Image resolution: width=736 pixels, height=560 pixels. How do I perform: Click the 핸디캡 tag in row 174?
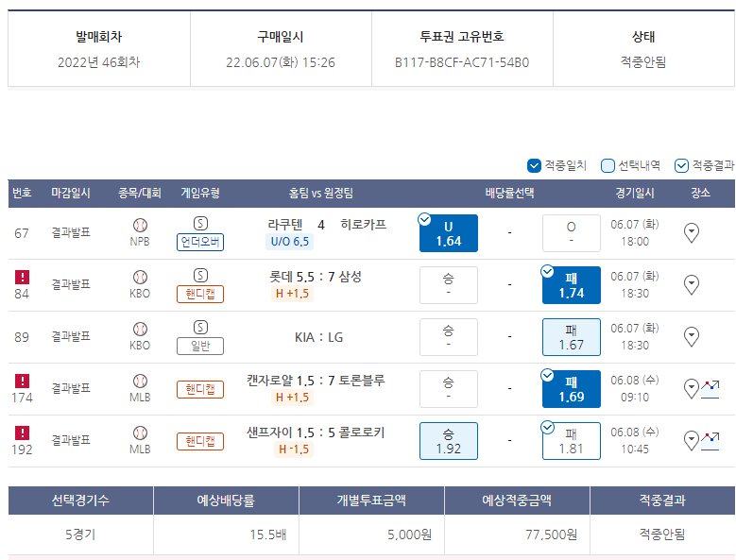(200, 389)
